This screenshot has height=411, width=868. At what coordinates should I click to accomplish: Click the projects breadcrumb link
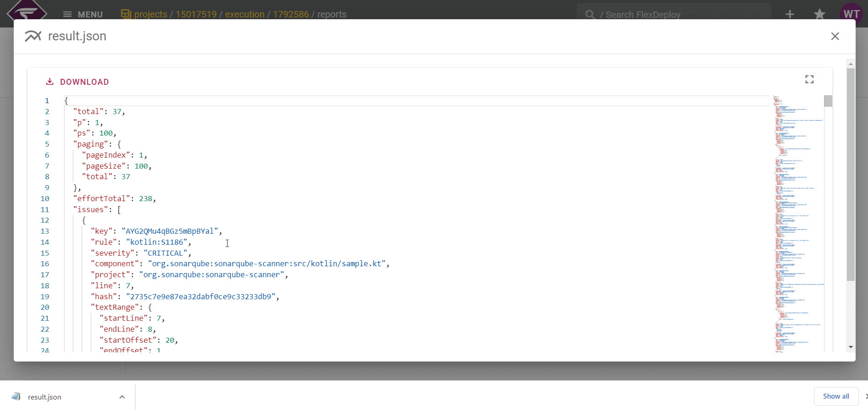pos(151,14)
